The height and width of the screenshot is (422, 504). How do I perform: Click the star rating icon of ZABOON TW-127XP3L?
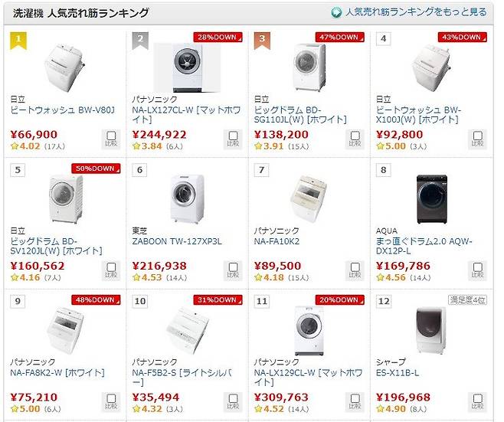point(136,277)
